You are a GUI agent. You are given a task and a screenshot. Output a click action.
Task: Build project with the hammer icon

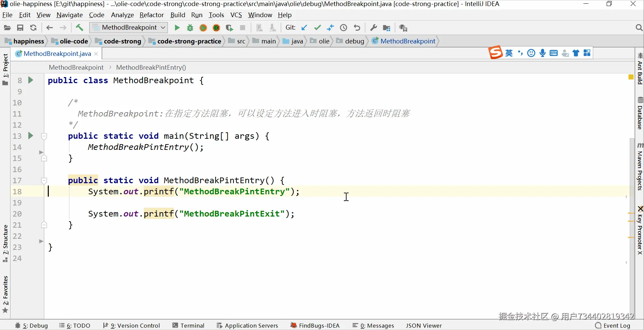[x=79, y=28]
